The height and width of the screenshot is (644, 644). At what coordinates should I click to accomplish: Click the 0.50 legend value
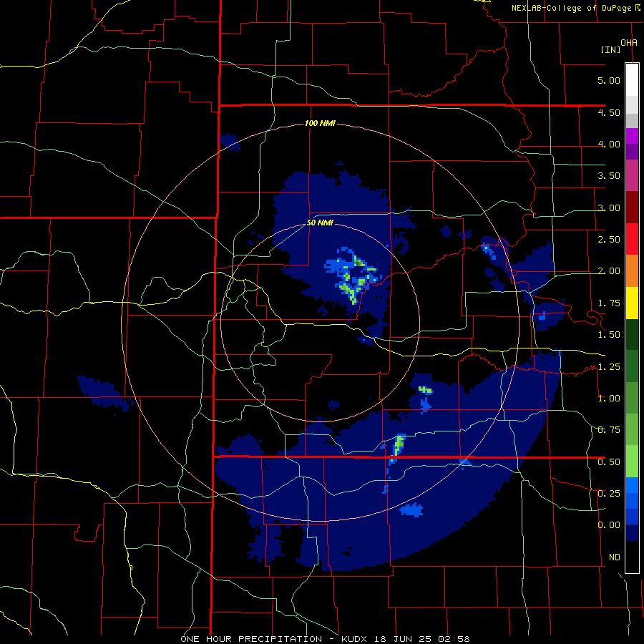[609, 462]
